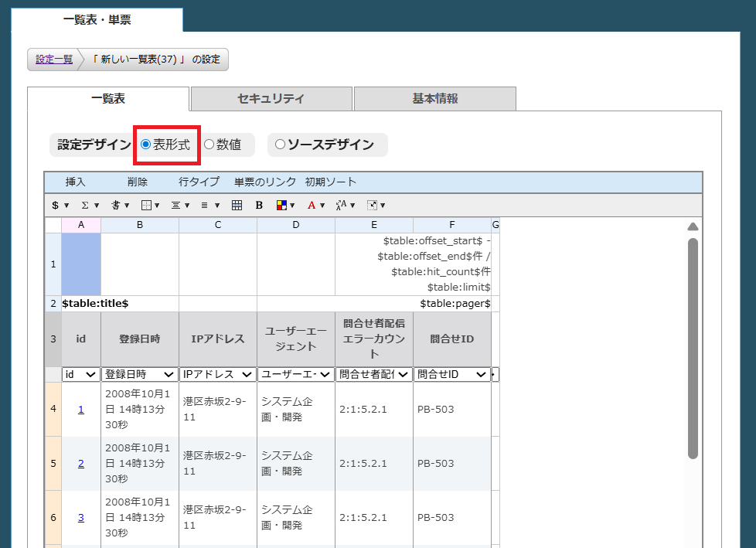Viewport: 756px width, 548px height.
Task: Open the font size tool
Action: pyautogui.click(x=346, y=206)
